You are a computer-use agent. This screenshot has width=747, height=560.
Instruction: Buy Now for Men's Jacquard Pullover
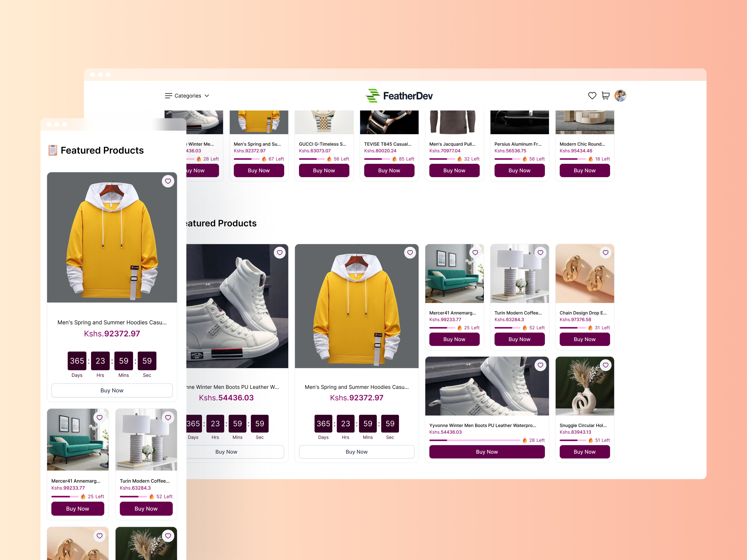(x=454, y=171)
